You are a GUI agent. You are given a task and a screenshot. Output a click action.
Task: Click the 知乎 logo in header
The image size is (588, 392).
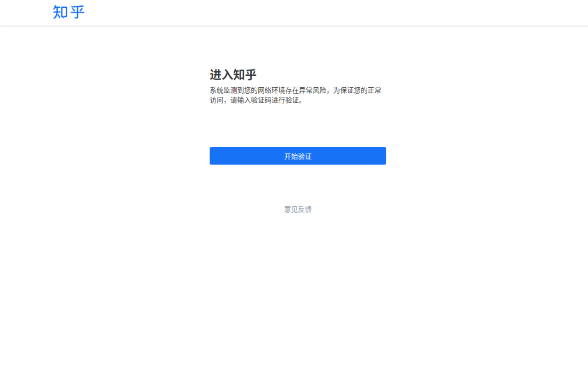[68, 12]
